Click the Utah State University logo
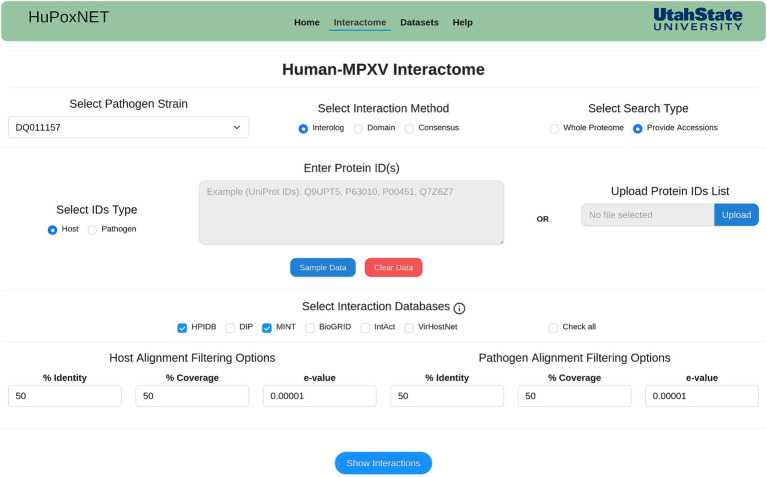 [698, 20]
